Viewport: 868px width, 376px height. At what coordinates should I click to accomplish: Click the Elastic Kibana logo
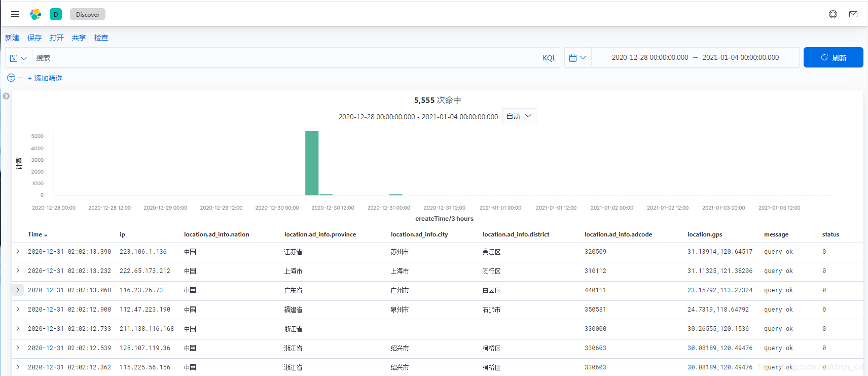pyautogui.click(x=35, y=14)
